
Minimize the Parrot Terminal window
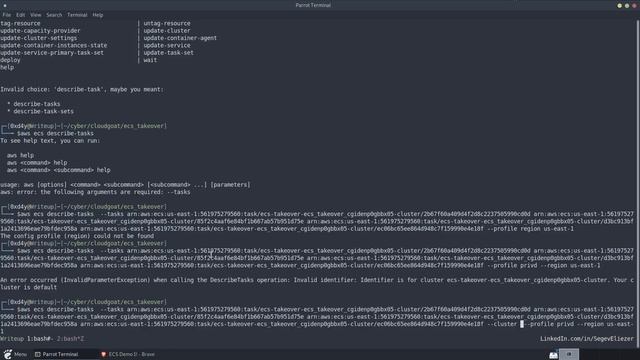tap(619, 5)
